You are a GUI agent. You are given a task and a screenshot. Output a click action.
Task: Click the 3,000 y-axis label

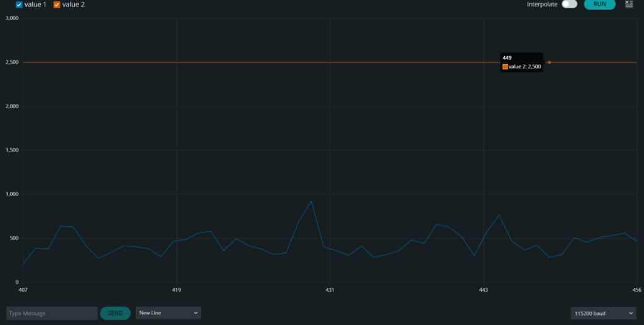[x=12, y=18]
